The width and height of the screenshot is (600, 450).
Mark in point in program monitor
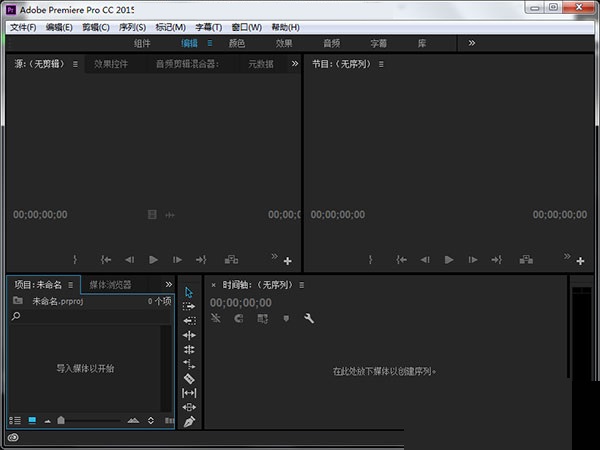click(370, 260)
